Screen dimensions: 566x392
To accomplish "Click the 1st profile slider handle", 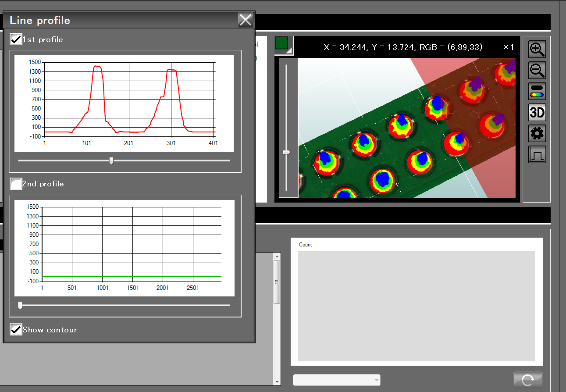I will (x=111, y=161).
